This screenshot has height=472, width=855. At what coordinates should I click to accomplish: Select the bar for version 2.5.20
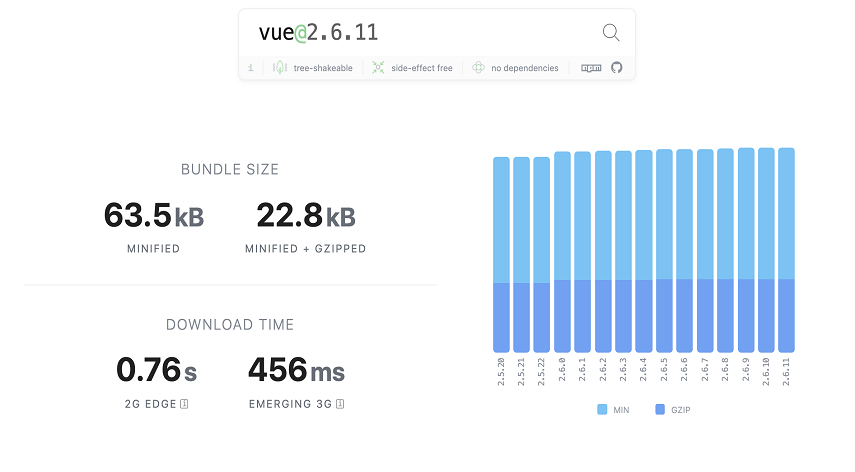point(501,255)
